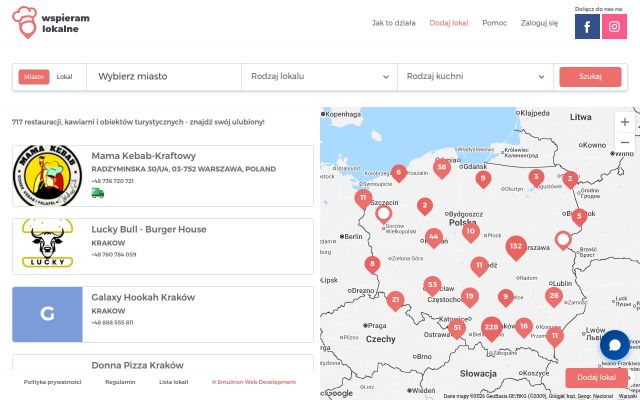Screen dimensions: 640x400
Task: Switch search mode to Lokal
Action: pos(64,77)
